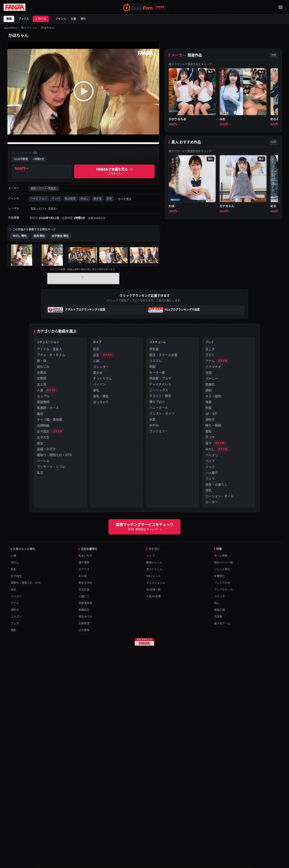Screen dimensions: 289x868
Task: Click the 提携マッチングサービスをチェック button
Action: pos(144,526)
